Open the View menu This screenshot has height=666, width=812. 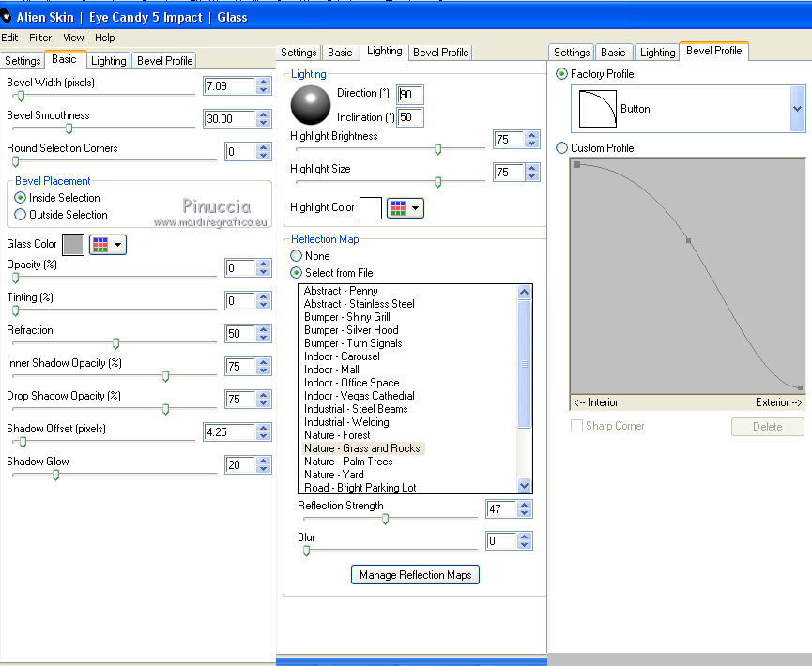click(73, 38)
